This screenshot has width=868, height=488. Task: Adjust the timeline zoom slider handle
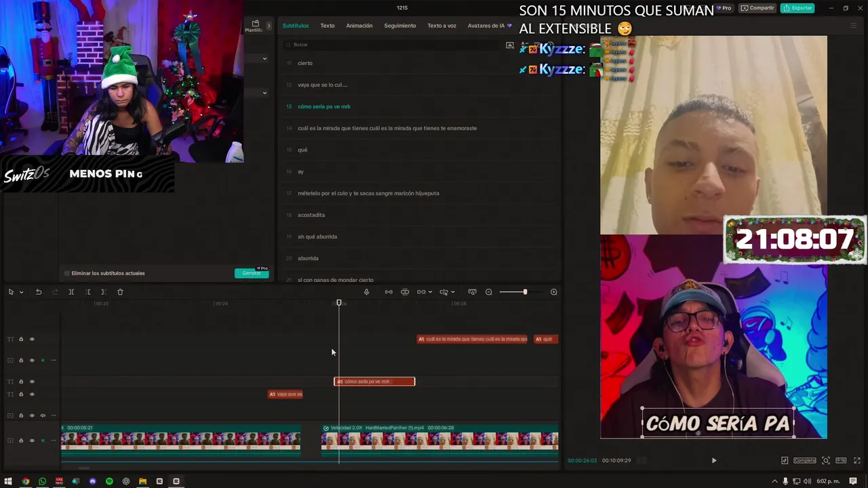coord(525,292)
